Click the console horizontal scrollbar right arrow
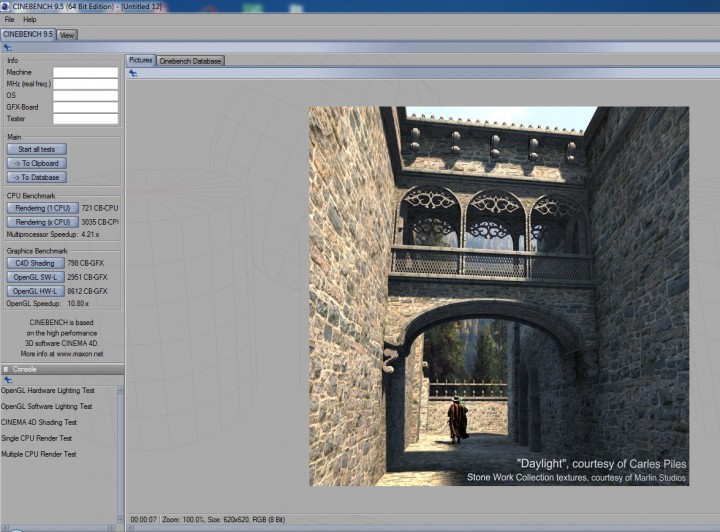720x532 pixels. click(112, 528)
